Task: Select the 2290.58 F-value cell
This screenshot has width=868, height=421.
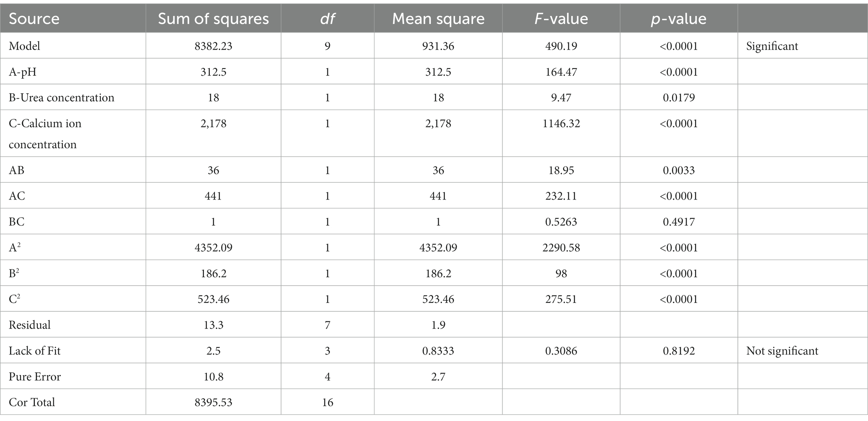Action: (561, 247)
